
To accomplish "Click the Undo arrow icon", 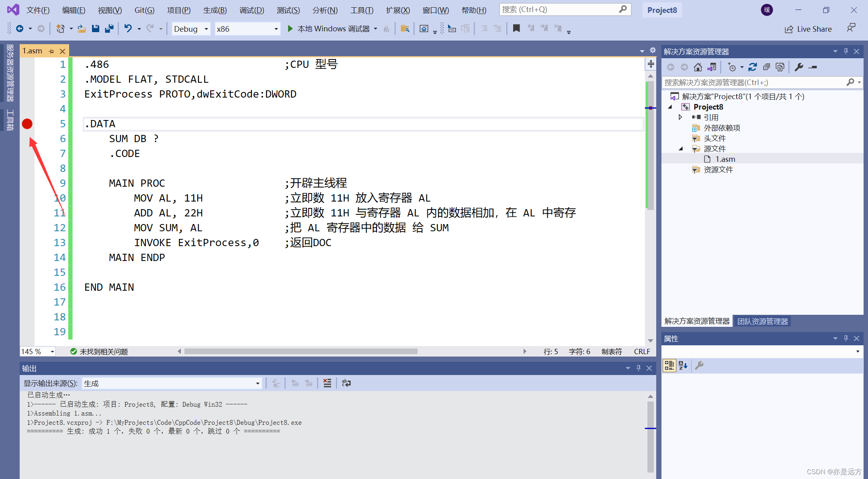I will [x=128, y=29].
